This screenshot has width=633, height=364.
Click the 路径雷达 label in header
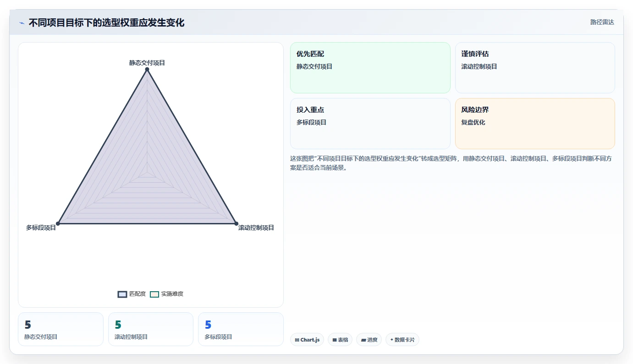point(602,22)
